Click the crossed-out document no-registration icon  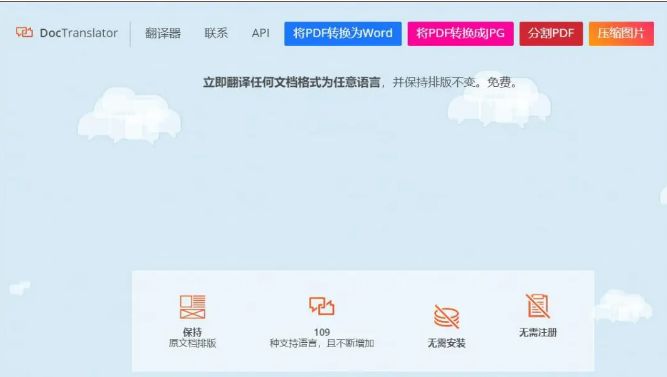pyautogui.click(x=538, y=306)
